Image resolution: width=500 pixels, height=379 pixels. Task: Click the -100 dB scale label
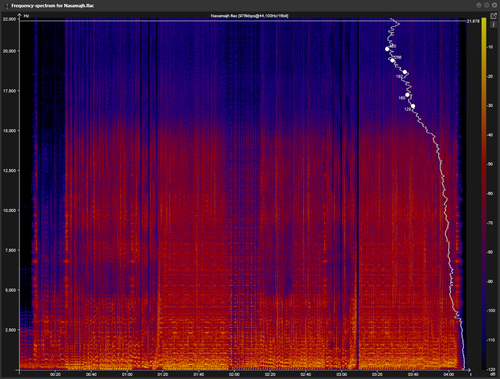tap(491, 311)
